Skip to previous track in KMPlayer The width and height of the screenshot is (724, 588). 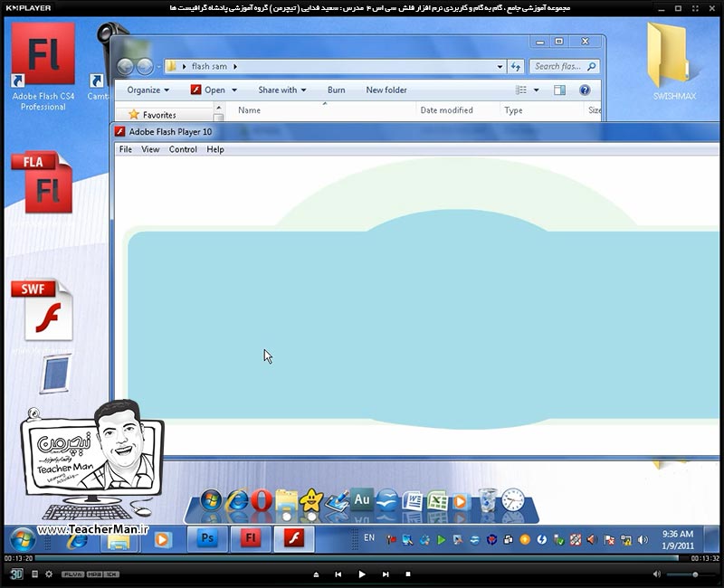click(x=338, y=574)
